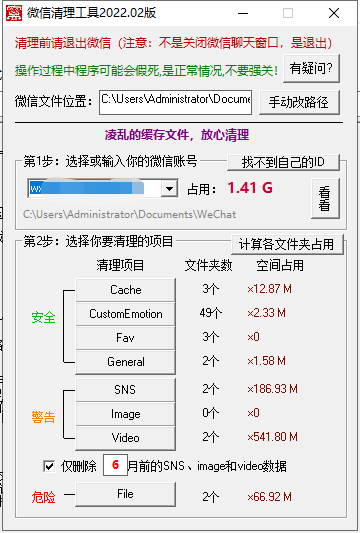
Task: Click 计算各文件夹占用 button
Action: 287,244
